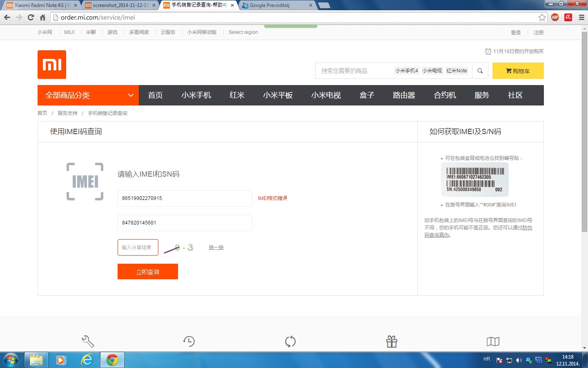Reload the page with refresh icon
This screenshot has height=368, width=588.
point(31,17)
